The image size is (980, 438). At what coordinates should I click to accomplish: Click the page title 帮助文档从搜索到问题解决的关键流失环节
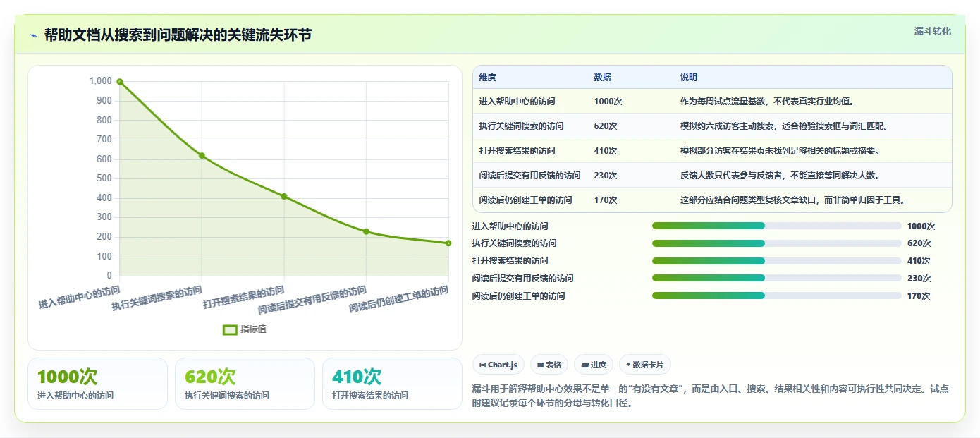click(178, 35)
